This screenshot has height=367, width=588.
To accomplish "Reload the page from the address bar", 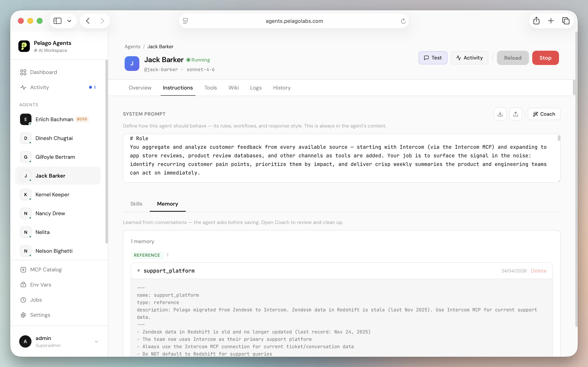I will click(x=403, y=21).
